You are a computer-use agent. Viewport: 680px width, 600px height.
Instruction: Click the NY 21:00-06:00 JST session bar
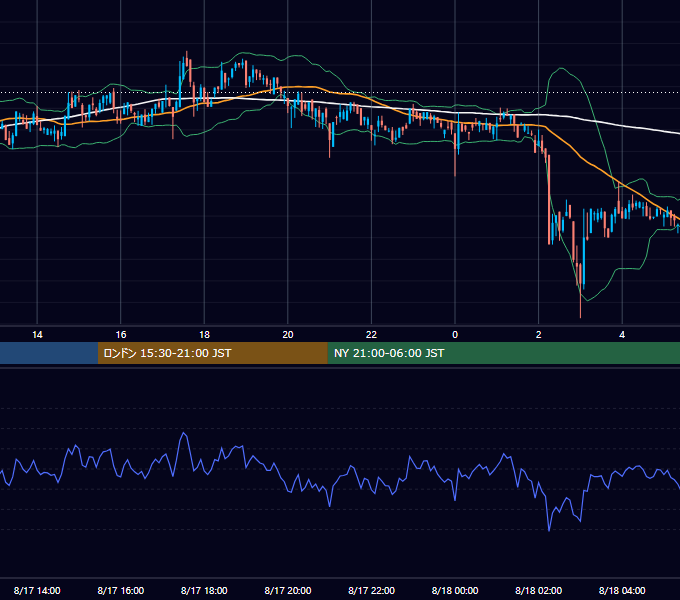503,353
